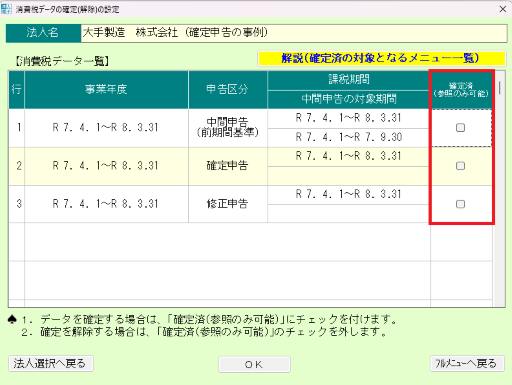Select 修正申告 cell in row 3
This screenshot has width=512, height=385.
point(228,204)
